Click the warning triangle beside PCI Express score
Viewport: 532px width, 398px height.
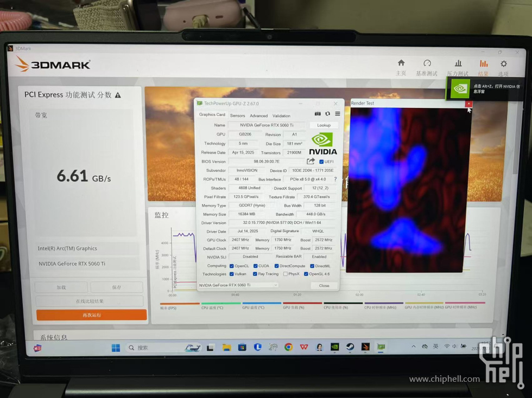[x=118, y=95]
